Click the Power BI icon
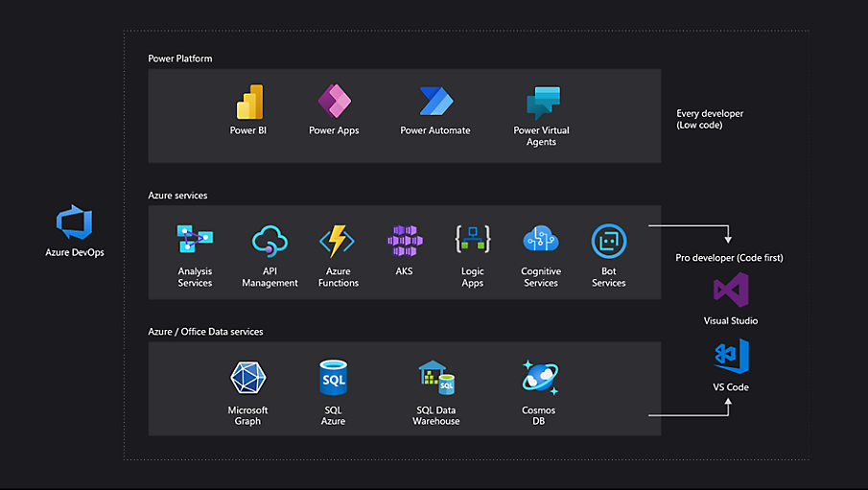The height and width of the screenshot is (490, 868). [x=248, y=102]
